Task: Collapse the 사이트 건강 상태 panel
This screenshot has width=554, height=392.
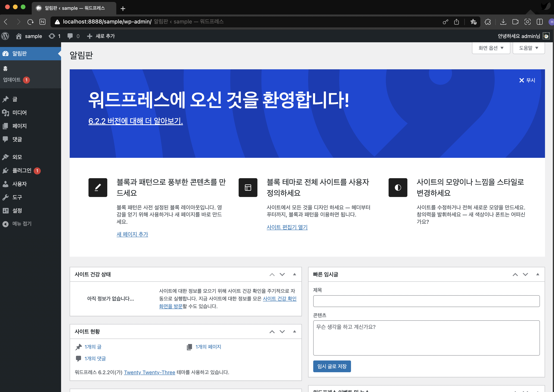Action: (294, 275)
